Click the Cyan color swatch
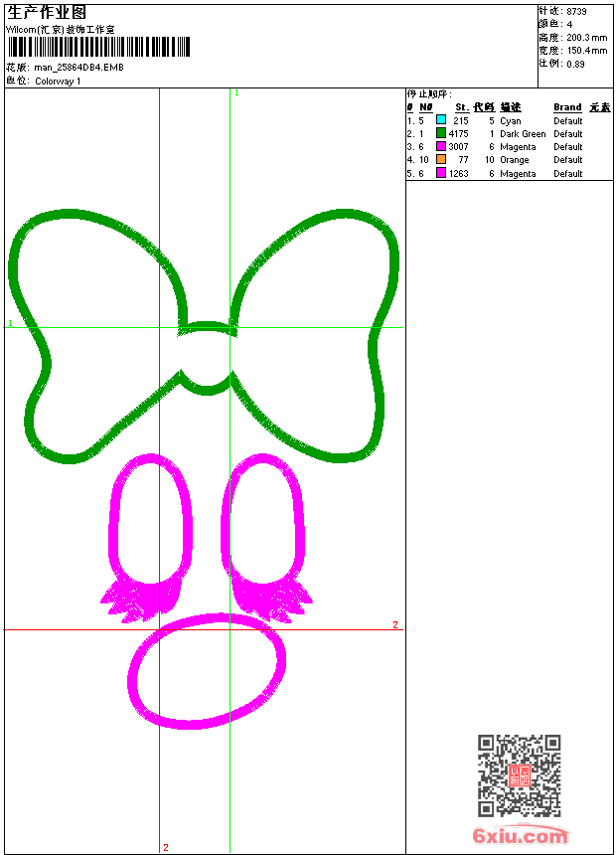The width and height of the screenshot is (616, 855). point(441,120)
